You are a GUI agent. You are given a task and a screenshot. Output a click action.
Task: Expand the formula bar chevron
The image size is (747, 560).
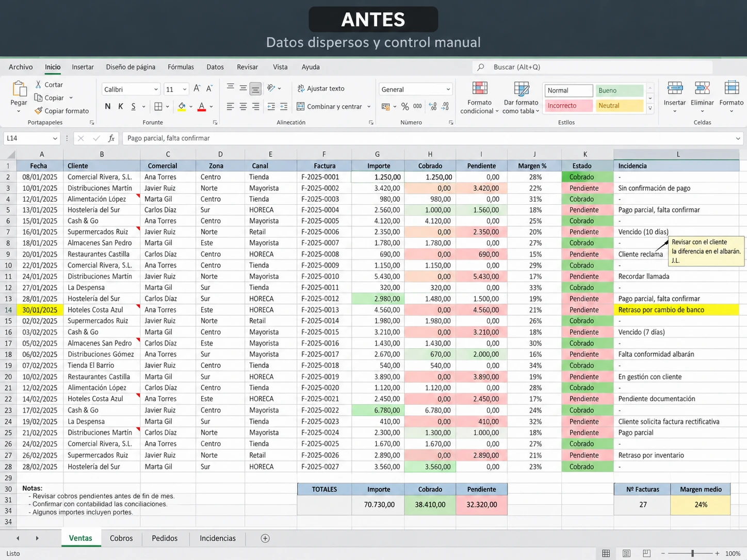pos(738,138)
